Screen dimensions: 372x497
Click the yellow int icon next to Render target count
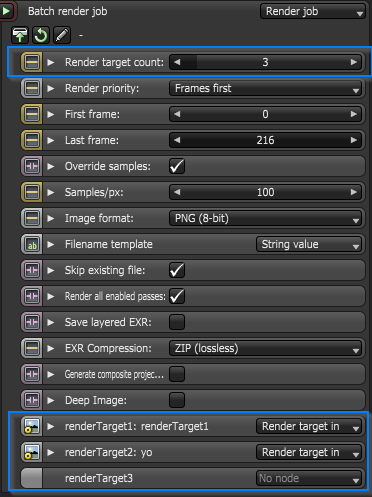32,62
